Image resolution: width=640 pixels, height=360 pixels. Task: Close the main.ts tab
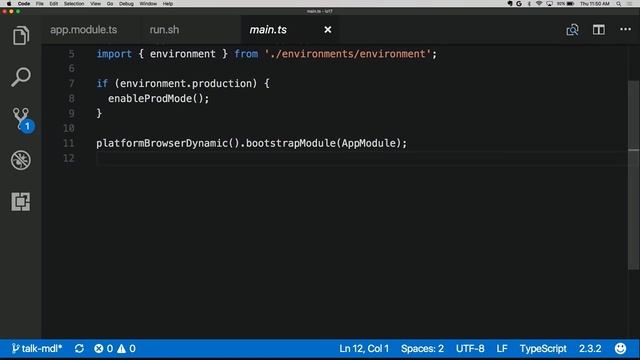tap(328, 30)
